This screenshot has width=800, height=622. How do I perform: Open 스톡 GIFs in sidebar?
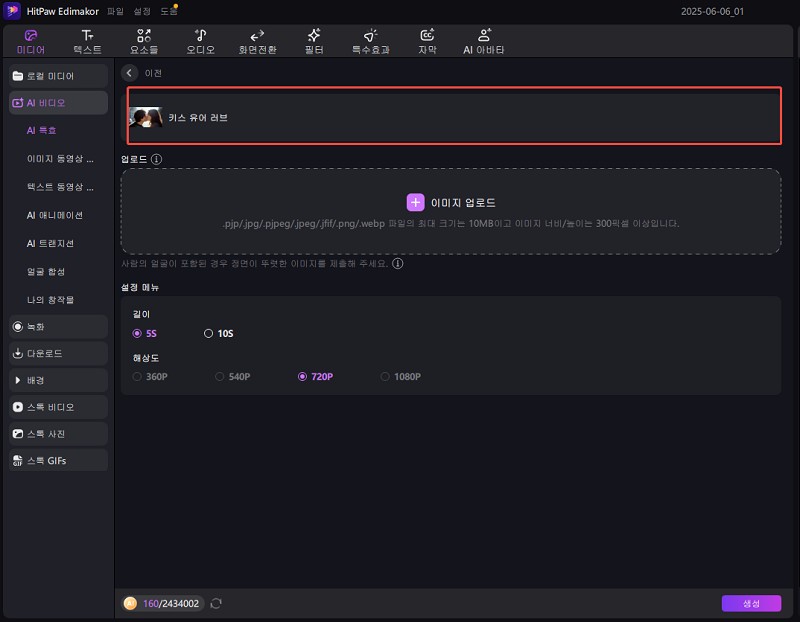(x=58, y=461)
